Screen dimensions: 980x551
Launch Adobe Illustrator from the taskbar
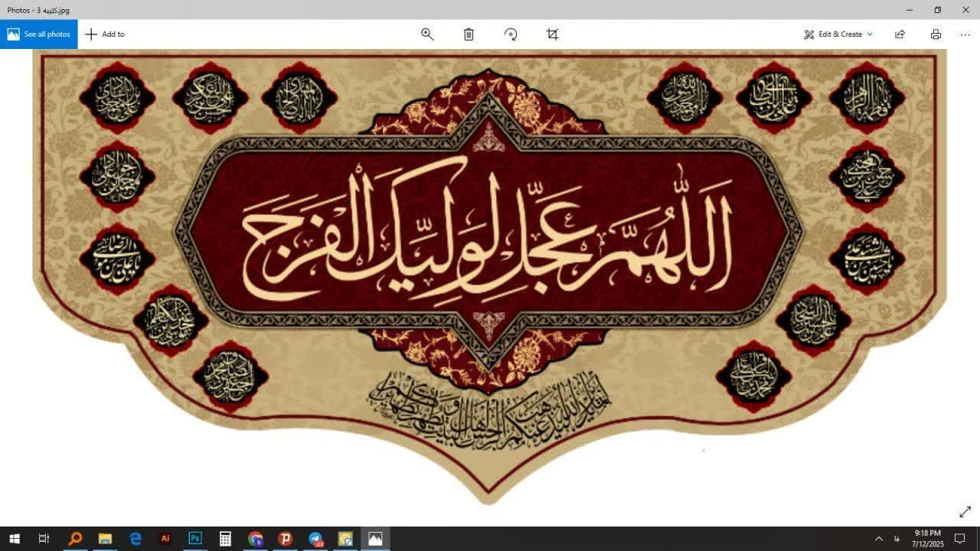(165, 539)
